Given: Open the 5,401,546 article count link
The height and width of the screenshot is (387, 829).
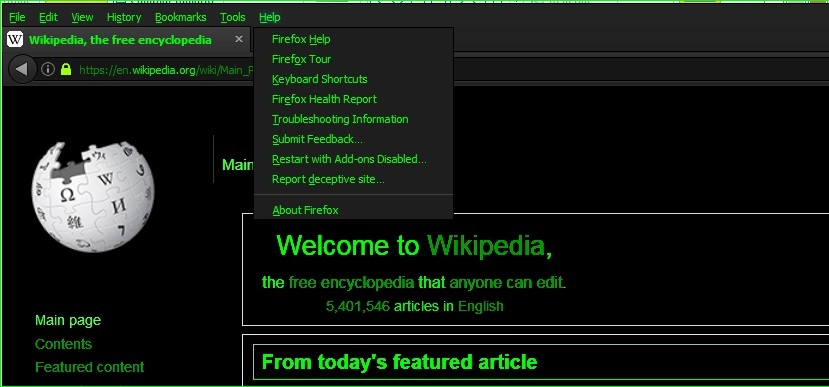Looking at the screenshot, I should pos(358,306).
